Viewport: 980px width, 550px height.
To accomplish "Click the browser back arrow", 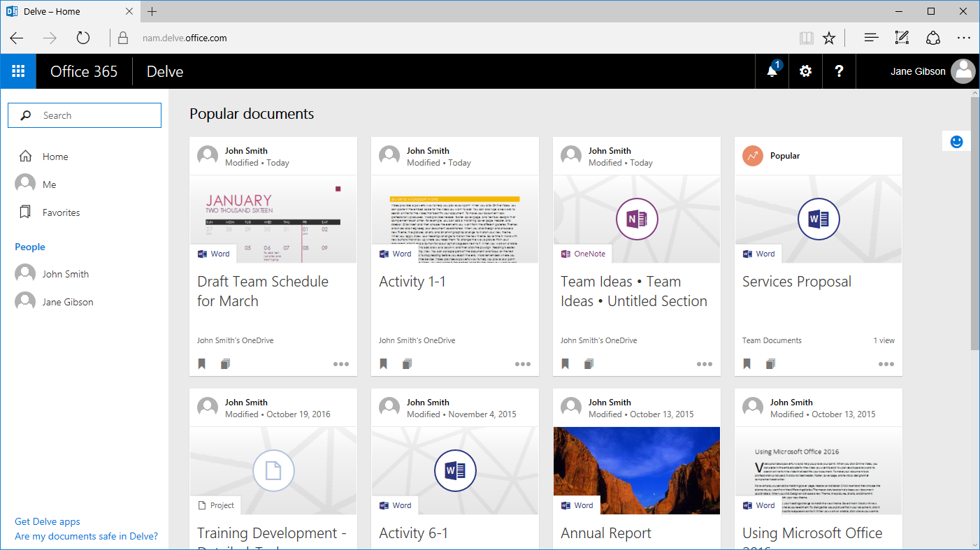I will [x=17, y=38].
